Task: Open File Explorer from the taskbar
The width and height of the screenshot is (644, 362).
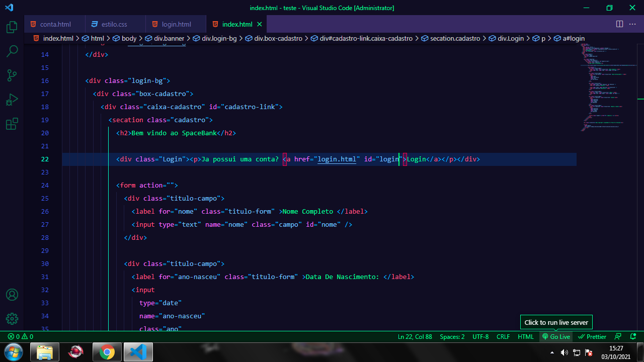Action: tap(44, 352)
